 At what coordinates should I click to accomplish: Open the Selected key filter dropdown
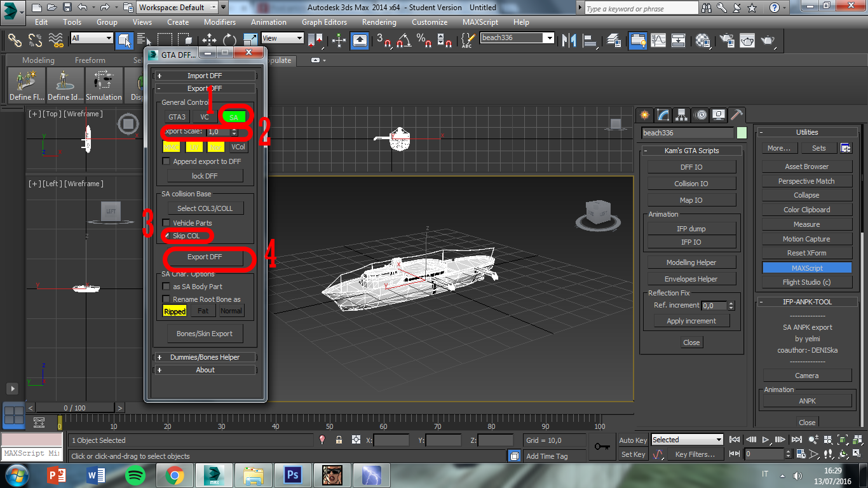click(x=687, y=440)
